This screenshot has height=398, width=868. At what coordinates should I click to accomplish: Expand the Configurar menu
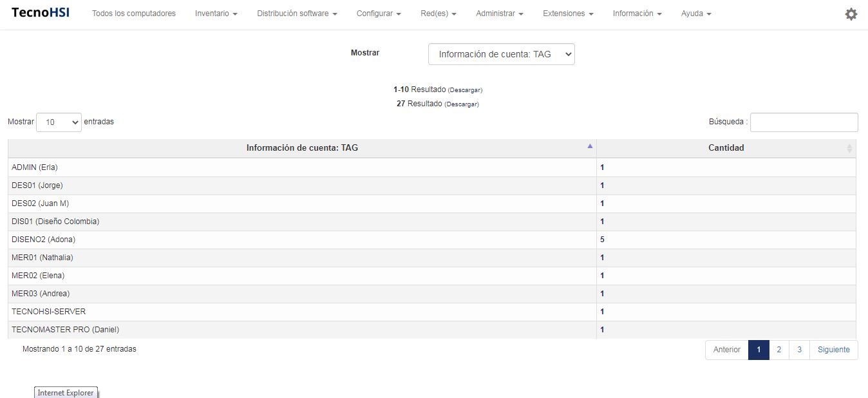[379, 14]
